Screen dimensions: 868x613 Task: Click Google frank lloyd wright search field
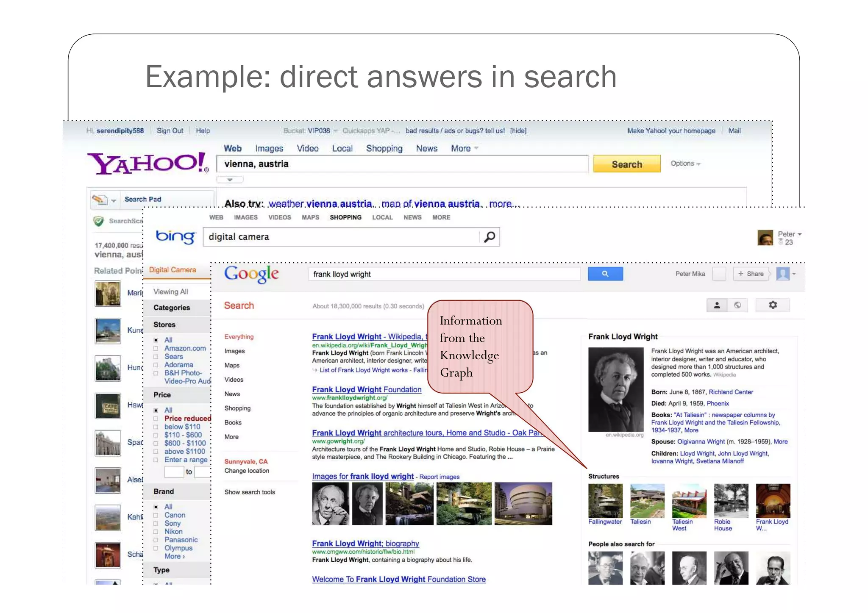[444, 274]
